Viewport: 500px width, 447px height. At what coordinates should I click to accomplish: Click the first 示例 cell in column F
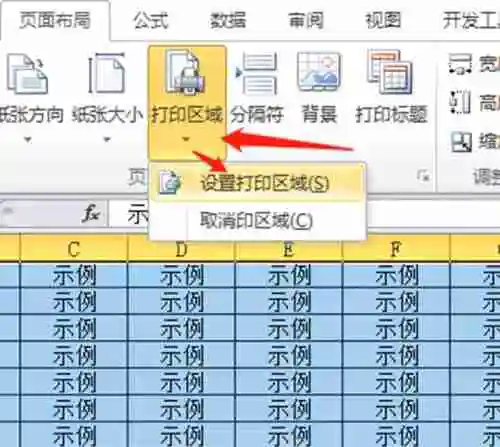(396, 275)
